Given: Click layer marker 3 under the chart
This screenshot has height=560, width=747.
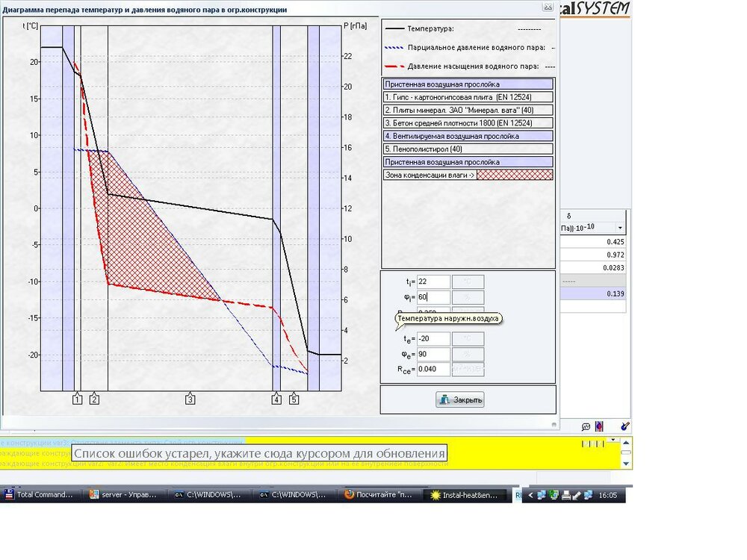Looking at the screenshot, I should pyautogui.click(x=190, y=399).
